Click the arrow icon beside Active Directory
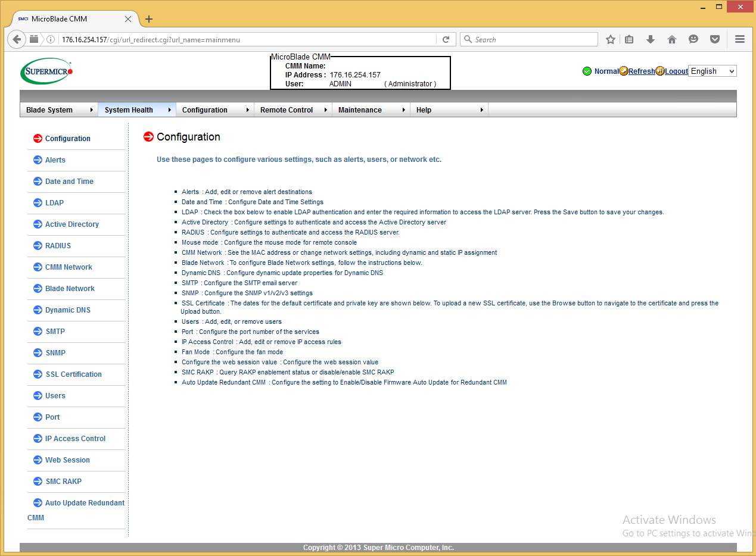The width and height of the screenshot is (756, 556). [38, 224]
